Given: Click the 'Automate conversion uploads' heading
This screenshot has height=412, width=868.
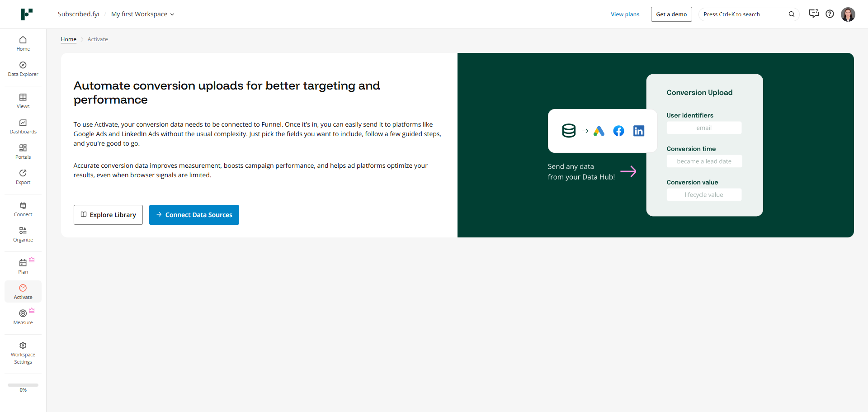Looking at the screenshot, I should 226,93.
